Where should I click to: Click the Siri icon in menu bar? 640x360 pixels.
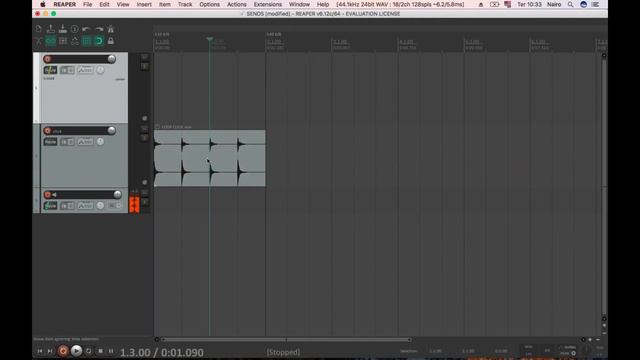(x=584, y=4)
